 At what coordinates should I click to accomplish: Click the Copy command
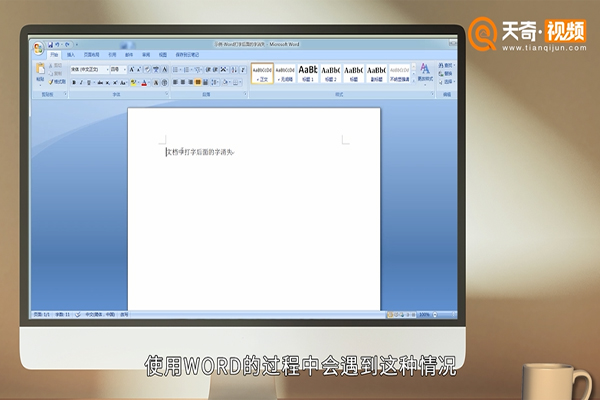coord(55,73)
